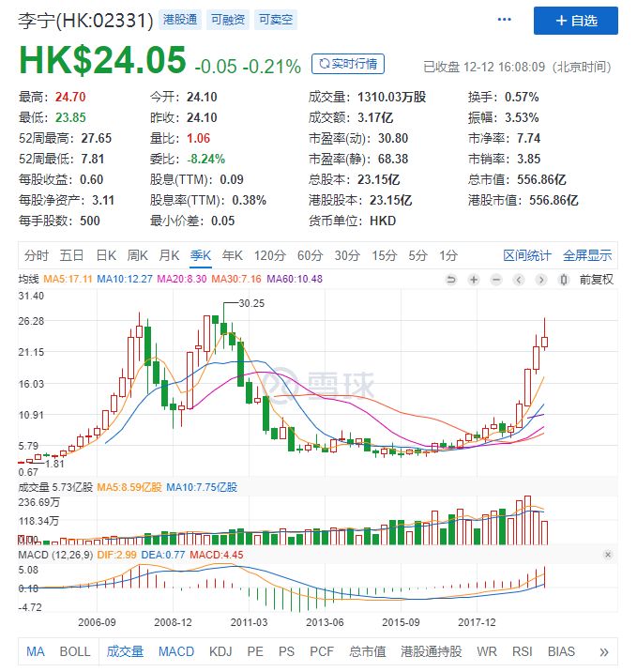Open the 前复权 adjustment dropdown
This screenshot has height=672, width=637.
(597, 280)
